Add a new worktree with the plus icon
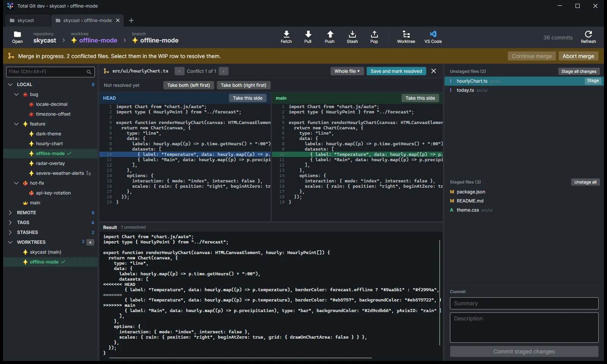The image size is (607, 364). click(90, 242)
